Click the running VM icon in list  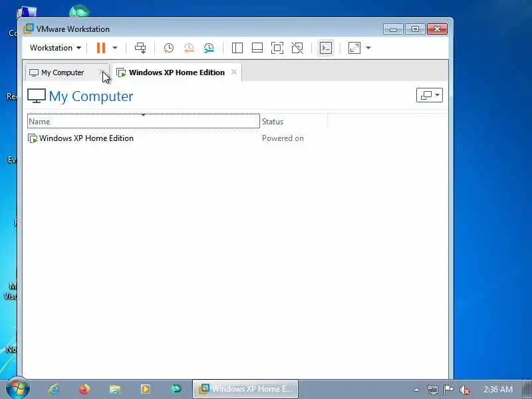click(x=33, y=138)
